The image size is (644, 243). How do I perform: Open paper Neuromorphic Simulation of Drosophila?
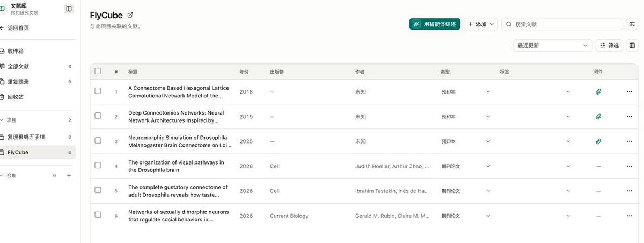pos(180,141)
